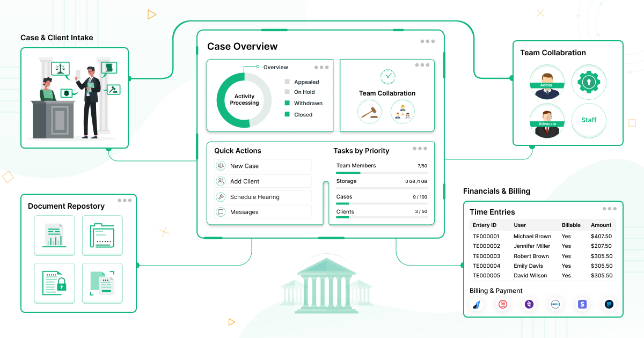The image size is (644, 338).
Task: Click user David Wilson
Action: (530, 276)
